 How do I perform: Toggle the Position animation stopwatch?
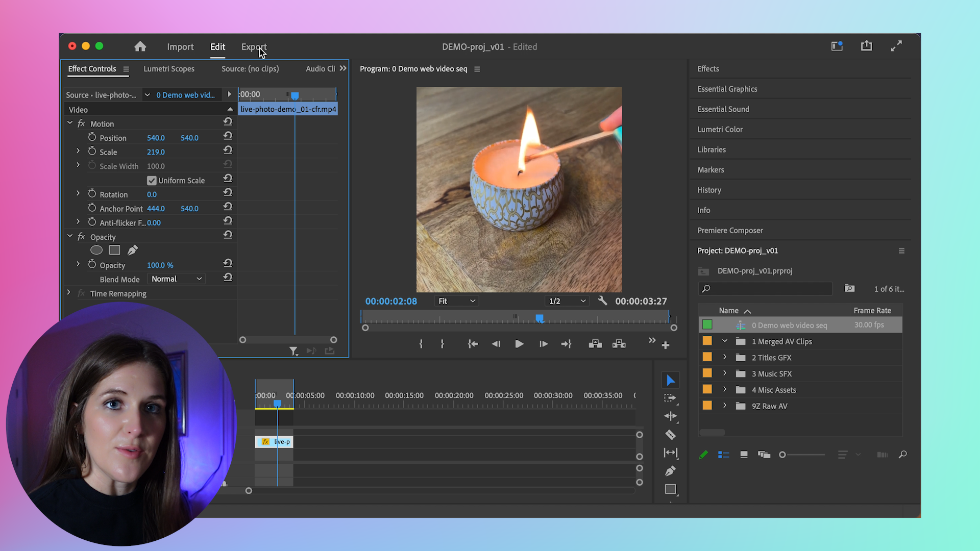click(92, 137)
